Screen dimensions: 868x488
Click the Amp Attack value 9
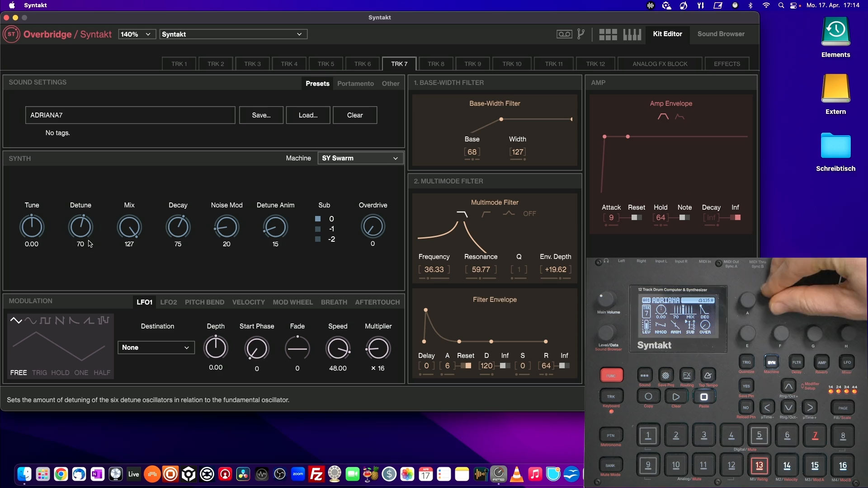click(611, 217)
